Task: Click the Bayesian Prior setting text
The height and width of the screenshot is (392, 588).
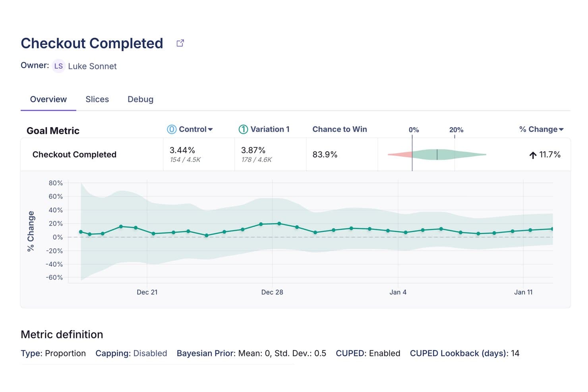Action: [x=251, y=353]
